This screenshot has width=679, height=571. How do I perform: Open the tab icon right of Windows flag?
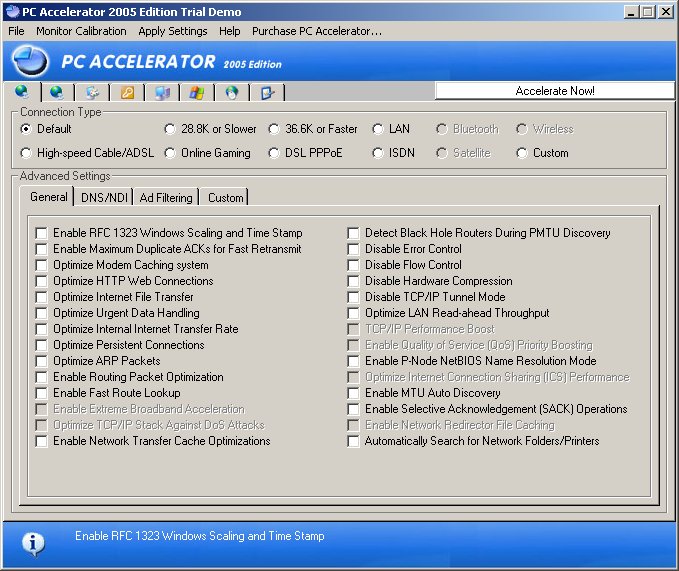tap(232, 92)
